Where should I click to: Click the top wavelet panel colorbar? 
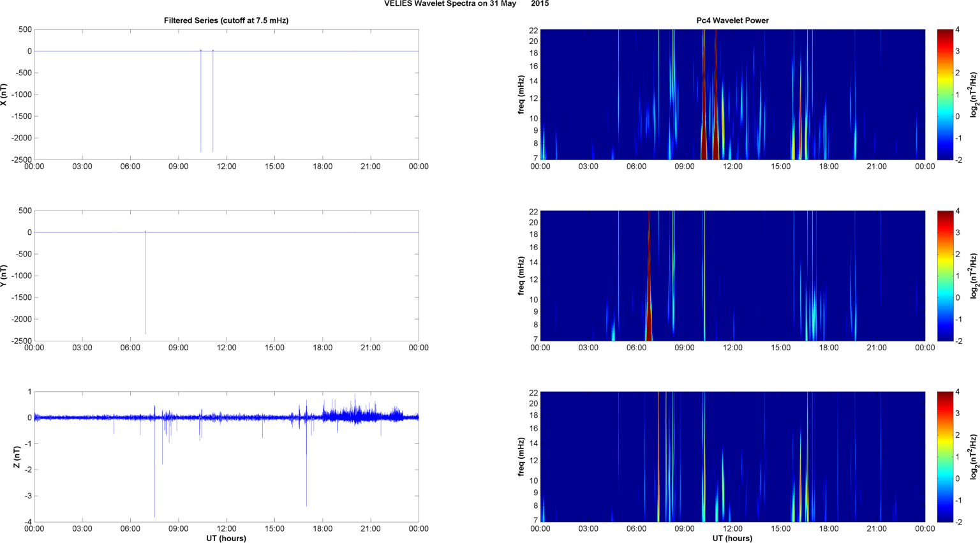[944, 94]
